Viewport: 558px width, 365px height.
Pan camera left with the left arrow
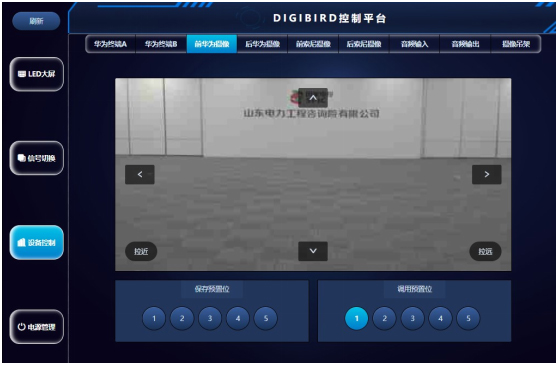(x=140, y=174)
